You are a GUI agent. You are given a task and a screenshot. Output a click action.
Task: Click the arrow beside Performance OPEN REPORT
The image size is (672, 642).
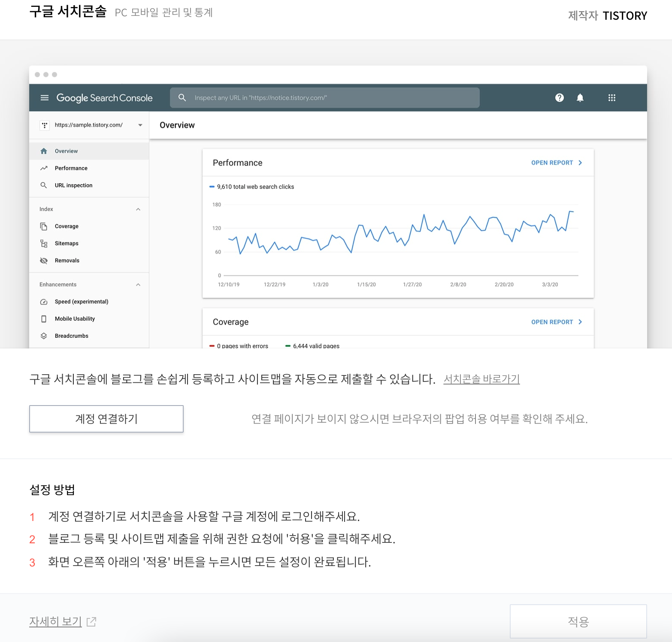pos(580,163)
